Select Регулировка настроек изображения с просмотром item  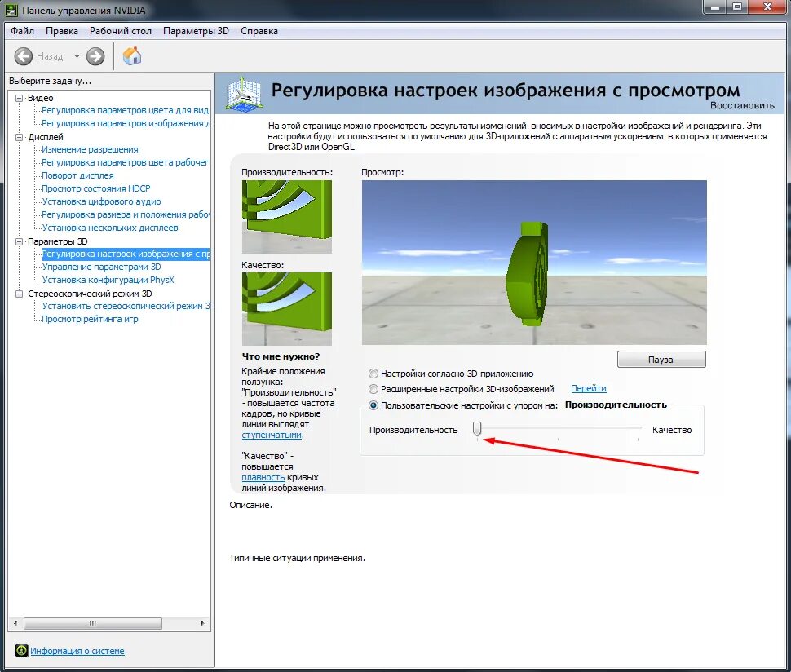(125, 254)
